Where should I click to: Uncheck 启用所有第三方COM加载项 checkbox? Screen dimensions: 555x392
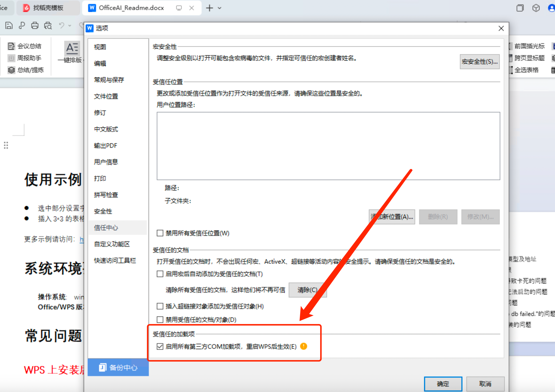pyautogui.click(x=160, y=346)
